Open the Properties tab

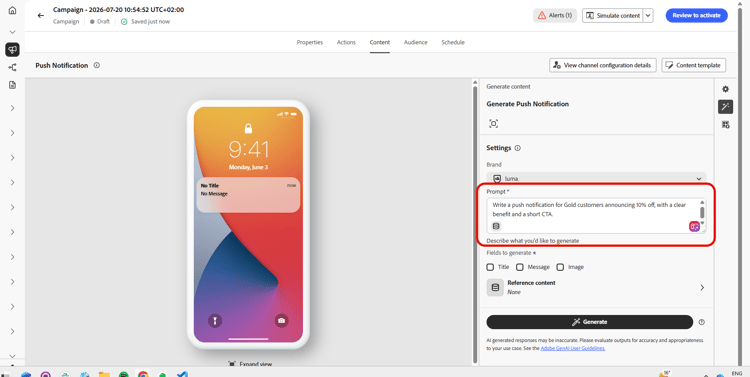[x=309, y=42]
